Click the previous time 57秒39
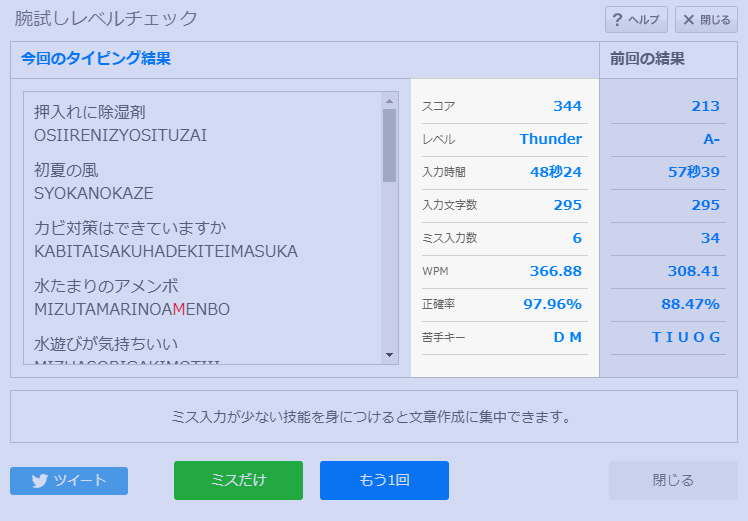748x521 pixels. [694, 172]
